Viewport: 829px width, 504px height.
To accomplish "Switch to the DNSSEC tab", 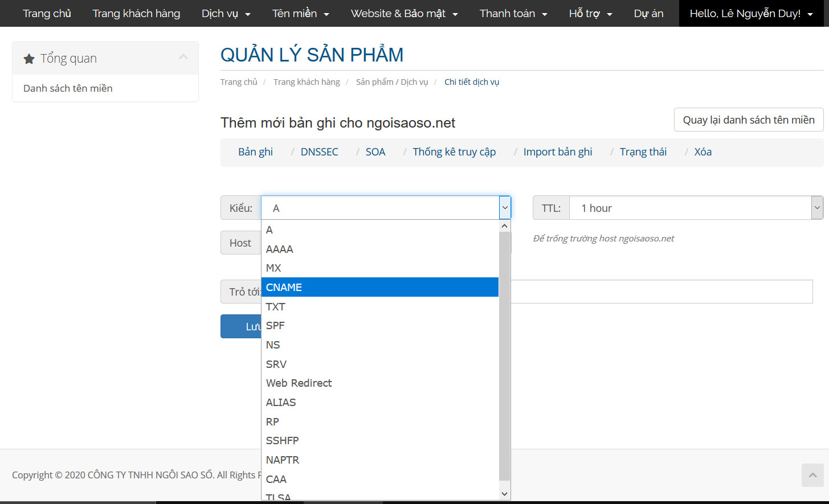I will 319,152.
